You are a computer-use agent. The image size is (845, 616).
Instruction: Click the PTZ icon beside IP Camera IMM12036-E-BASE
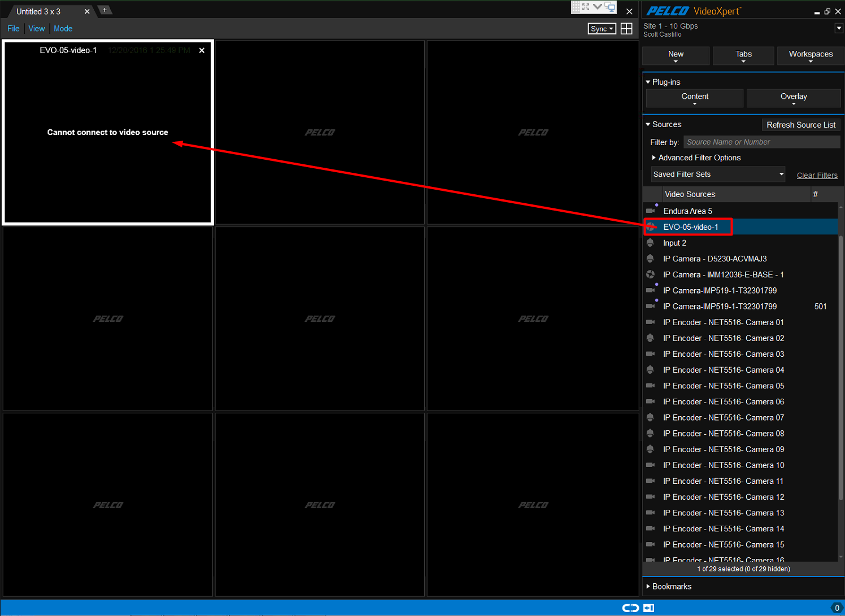pyautogui.click(x=651, y=274)
